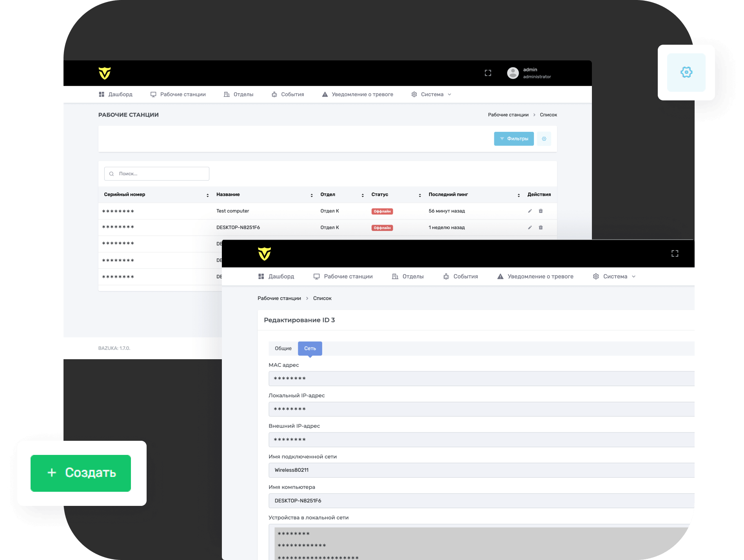The width and height of the screenshot is (744, 560).
Task: Select the Сеть tab
Action: [310, 349]
